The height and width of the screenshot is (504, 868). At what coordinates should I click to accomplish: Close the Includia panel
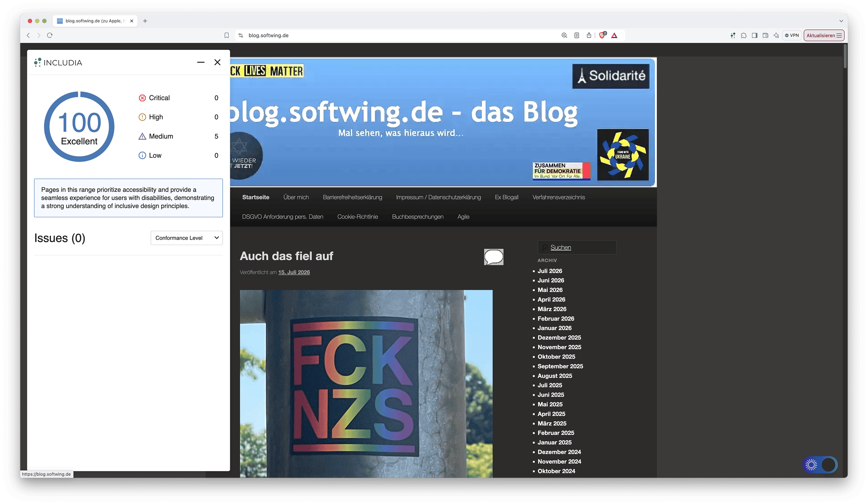click(x=217, y=62)
